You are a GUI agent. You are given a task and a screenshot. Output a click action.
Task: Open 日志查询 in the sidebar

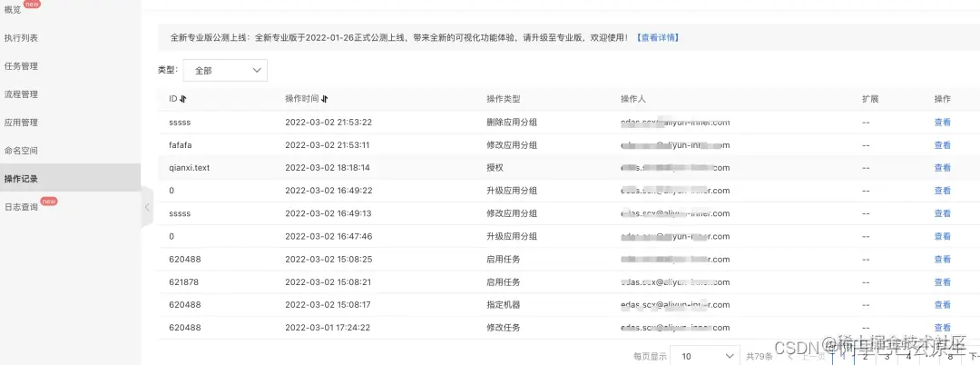[21, 207]
